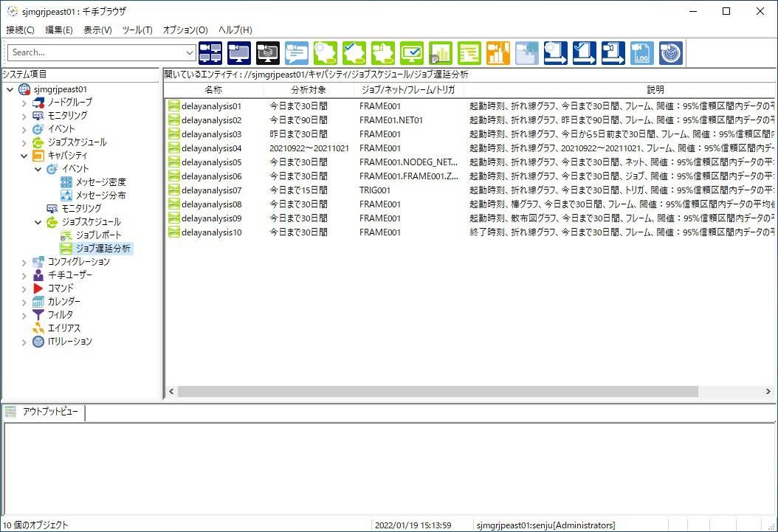Click the blue radar toolbar icon

point(671,53)
